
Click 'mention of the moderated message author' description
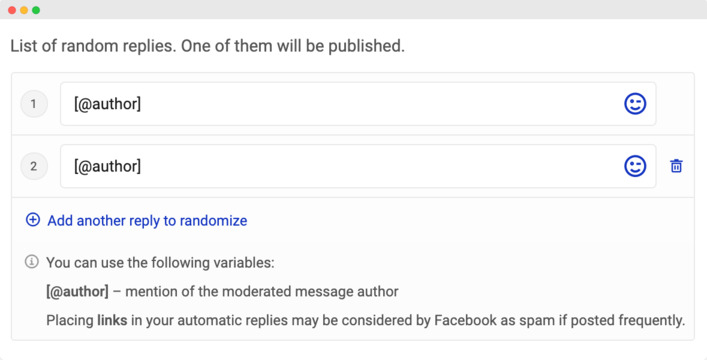click(262, 292)
